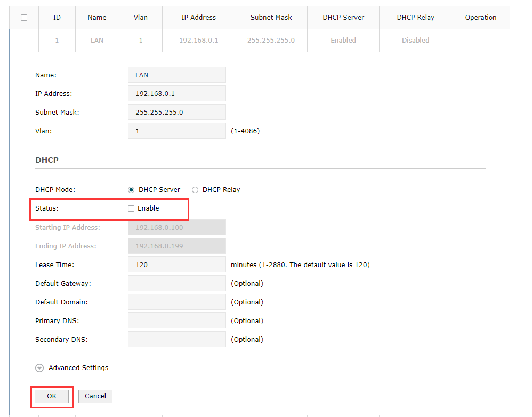This screenshot has width=532, height=417.
Task: Click the Subnet Mask column header
Action: tap(271, 17)
